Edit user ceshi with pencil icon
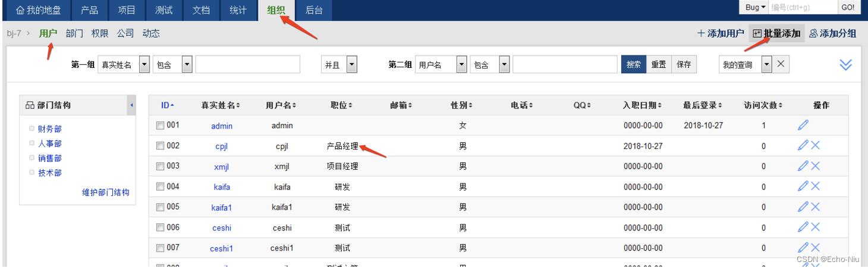The width and height of the screenshot is (868, 268). point(803,228)
